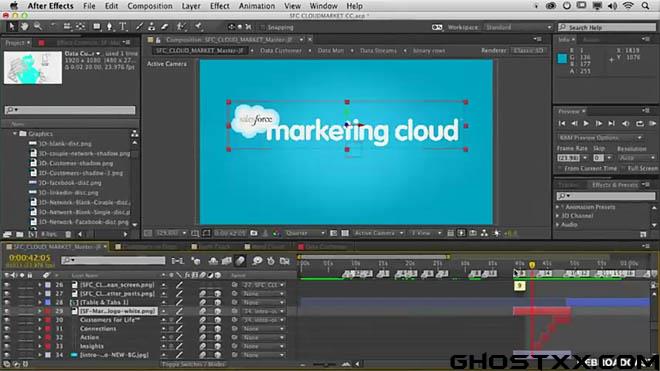Toggle visibility of Connections layer
Image resolution: width=660 pixels, height=371 pixels.
pos(7,328)
